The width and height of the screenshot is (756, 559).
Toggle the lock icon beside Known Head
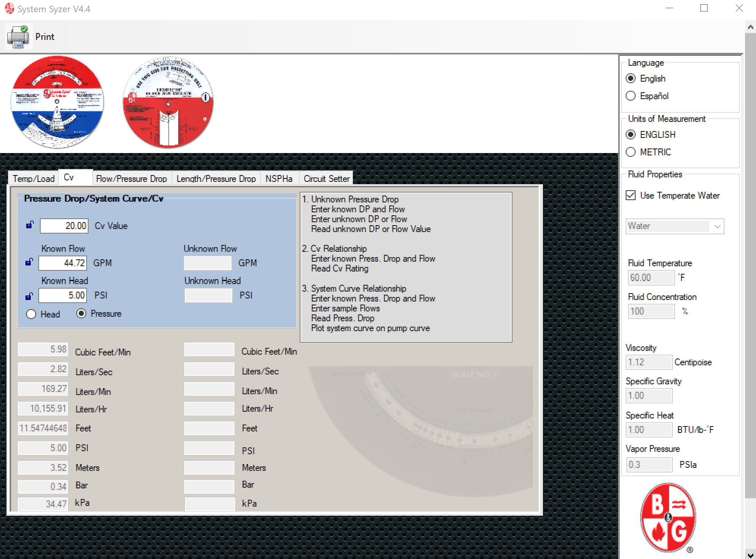tap(29, 295)
